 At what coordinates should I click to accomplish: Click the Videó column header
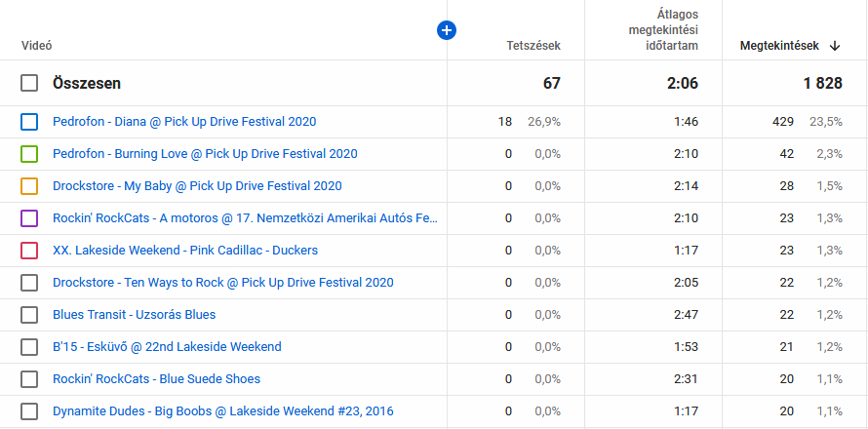click(36, 46)
